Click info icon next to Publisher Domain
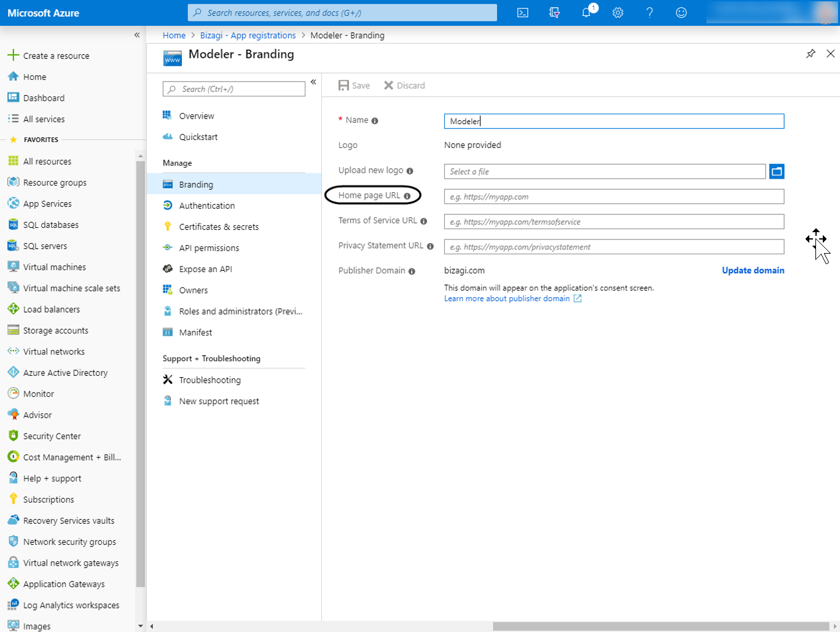Viewport: 840px width, 632px height. 412,271
